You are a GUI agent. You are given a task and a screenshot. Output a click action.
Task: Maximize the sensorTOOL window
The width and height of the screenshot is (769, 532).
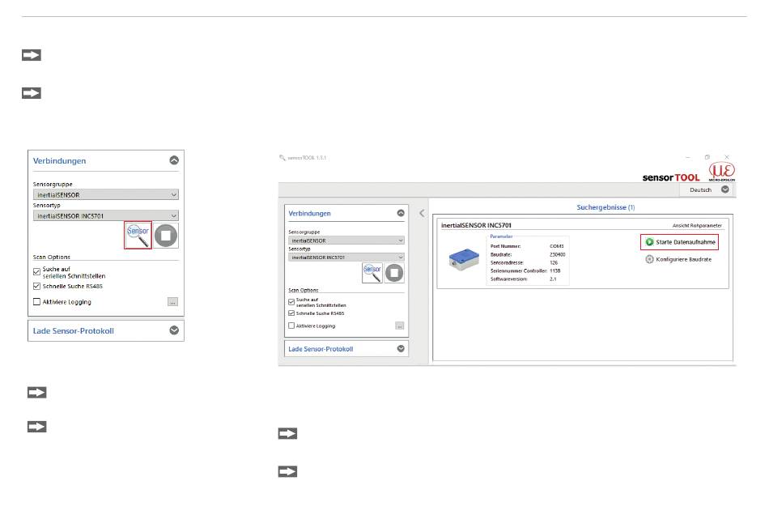click(707, 158)
